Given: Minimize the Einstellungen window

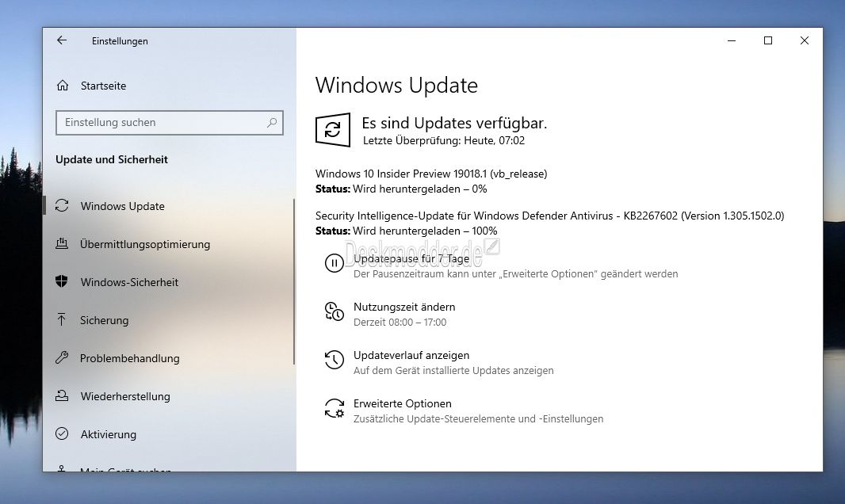Looking at the screenshot, I should click(732, 40).
